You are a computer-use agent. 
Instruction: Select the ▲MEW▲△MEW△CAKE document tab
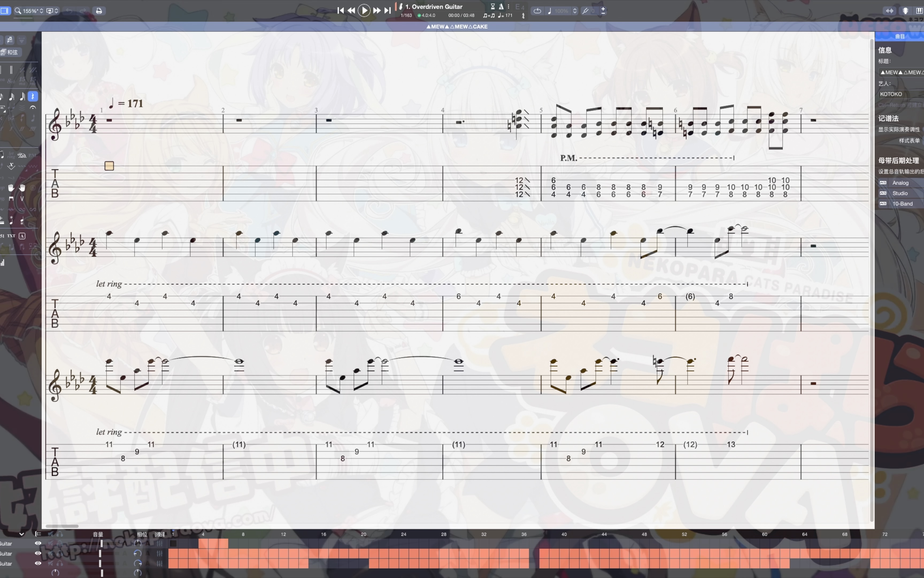pyautogui.click(x=457, y=26)
